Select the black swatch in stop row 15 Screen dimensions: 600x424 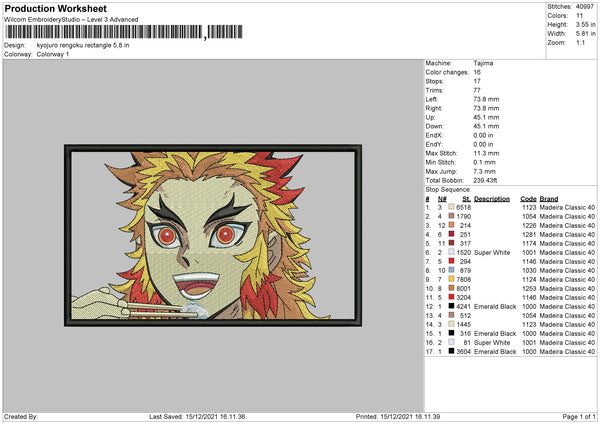pos(451,333)
